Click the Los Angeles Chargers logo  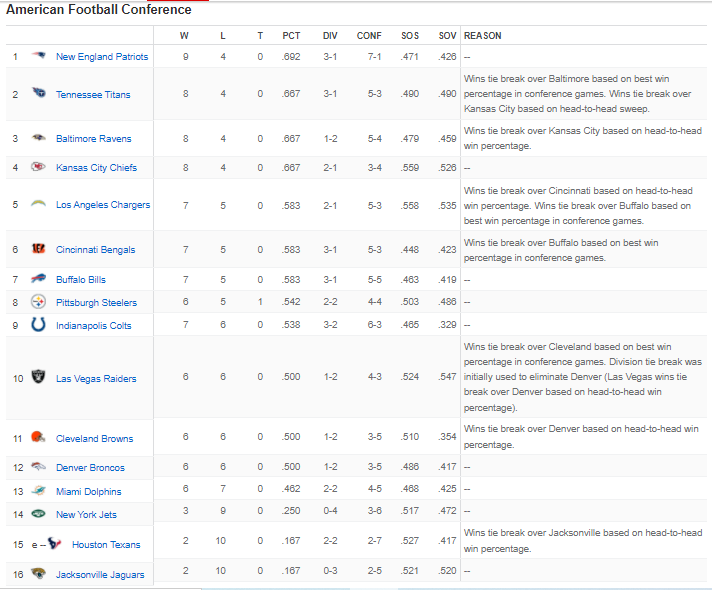[x=39, y=204]
